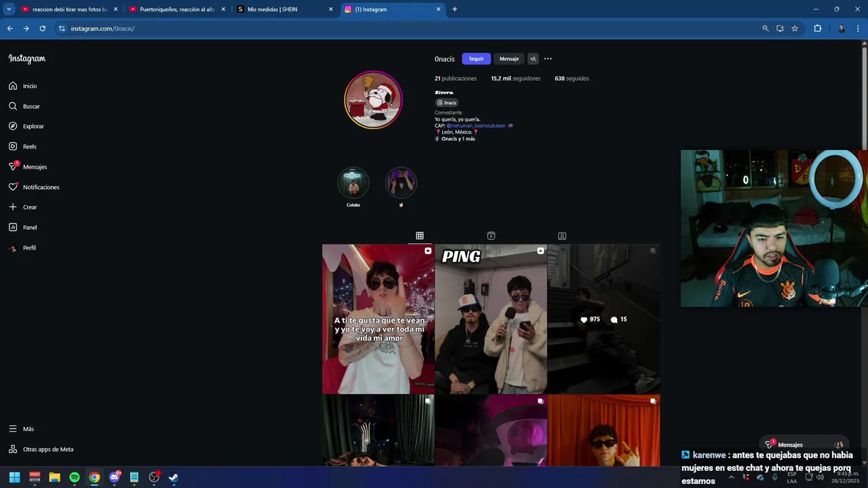This screenshot has width=868, height=488.
Task: Open Otras apps de Meta
Action: pyautogui.click(x=41, y=449)
